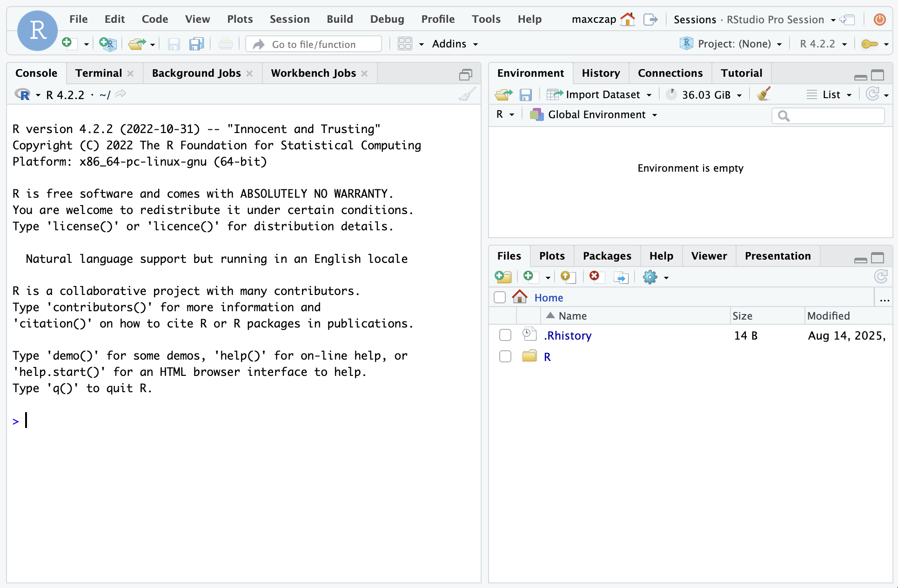Open the Session menu
The image size is (898, 588).
point(289,19)
